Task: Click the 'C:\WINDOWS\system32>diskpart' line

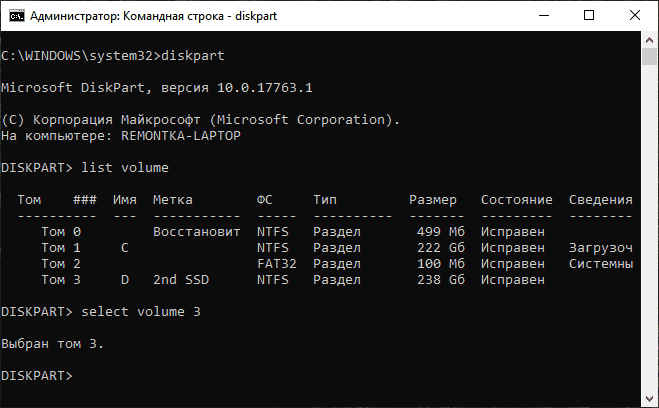Action: [113, 56]
